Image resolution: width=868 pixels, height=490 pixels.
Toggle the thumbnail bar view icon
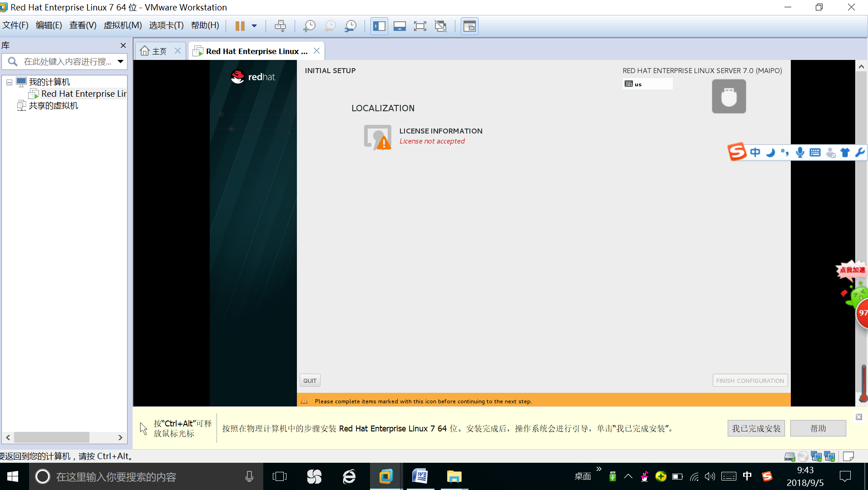point(399,26)
